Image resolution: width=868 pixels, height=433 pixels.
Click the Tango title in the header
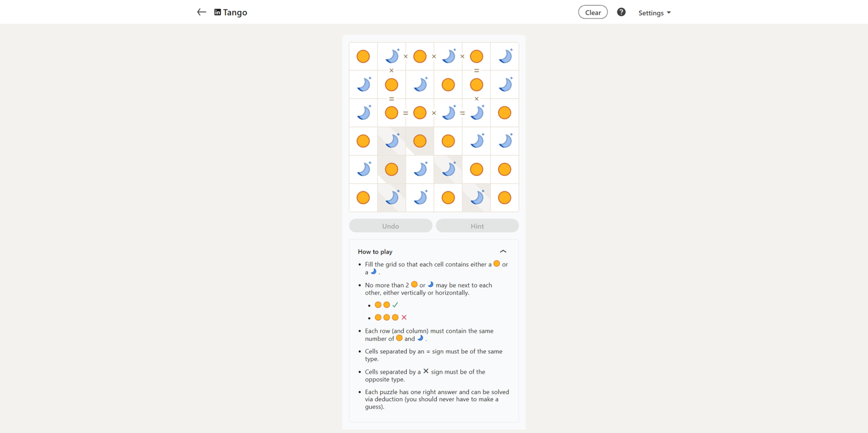pyautogui.click(x=235, y=12)
